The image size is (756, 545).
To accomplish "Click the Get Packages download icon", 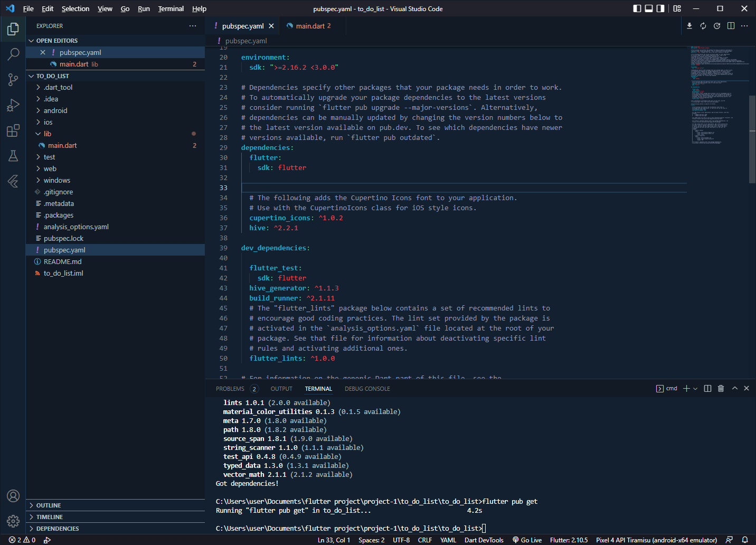I will tap(689, 26).
